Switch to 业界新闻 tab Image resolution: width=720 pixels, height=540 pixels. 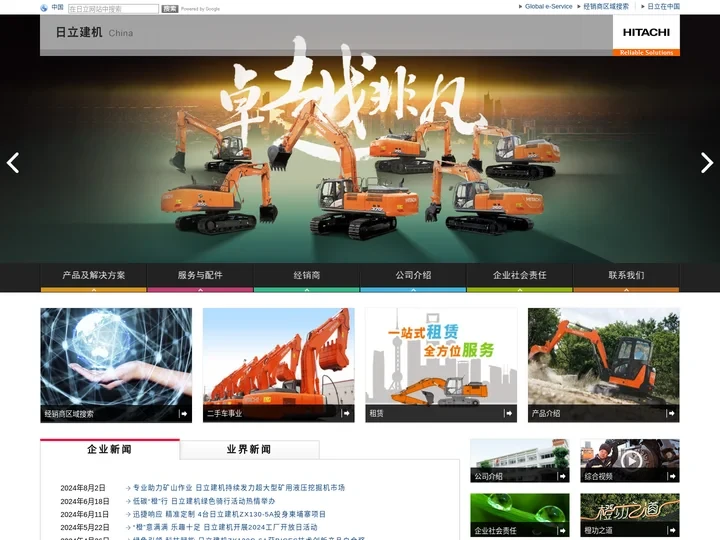(249, 449)
